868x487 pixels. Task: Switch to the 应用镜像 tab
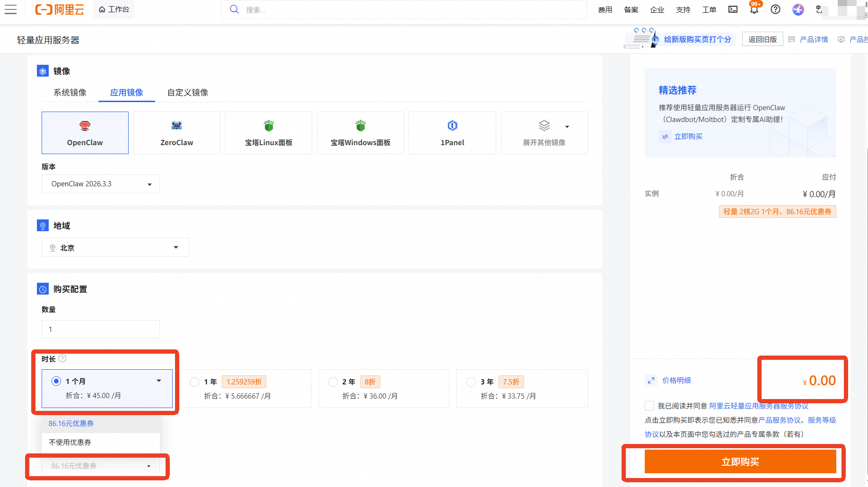(x=127, y=92)
